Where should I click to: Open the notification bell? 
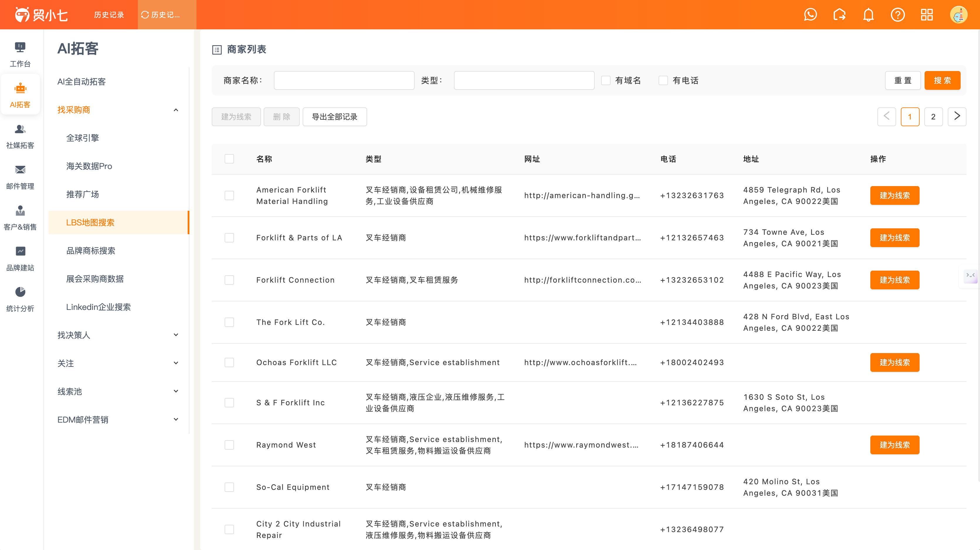pyautogui.click(x=869, y=15)
